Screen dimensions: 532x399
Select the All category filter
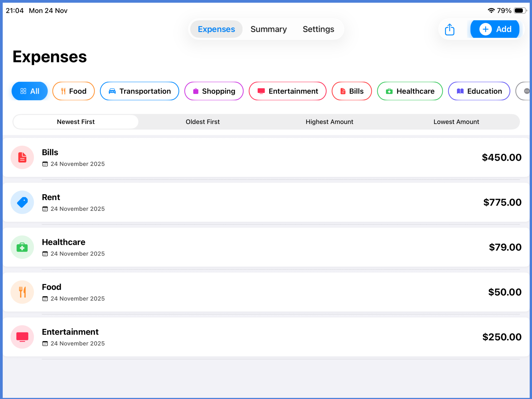[x=30, y=91]
